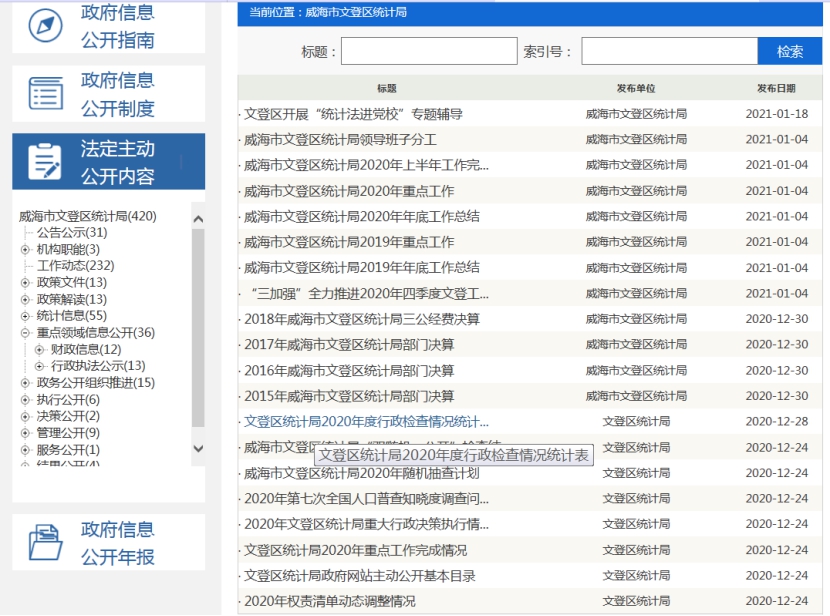
Task: Click the clipboard icon for 法定主动公开内容
Action: pyautogui.click(x=45, y=162)
